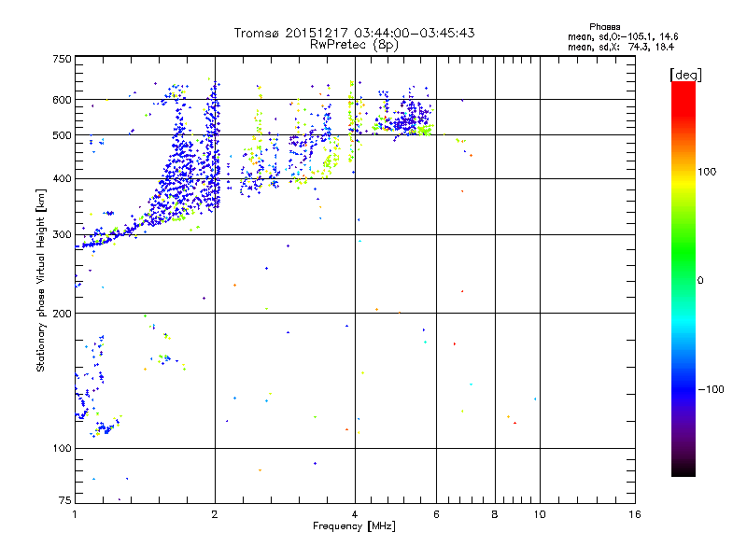Click the 'Phases' header text
This screenshot has width=747, height=560.
[x=604, y=27]
